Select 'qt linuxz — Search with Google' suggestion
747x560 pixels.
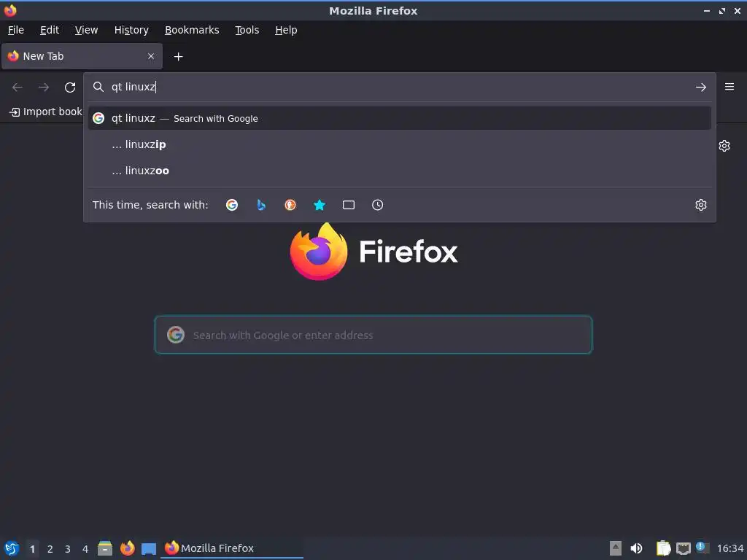coord(399,118)
